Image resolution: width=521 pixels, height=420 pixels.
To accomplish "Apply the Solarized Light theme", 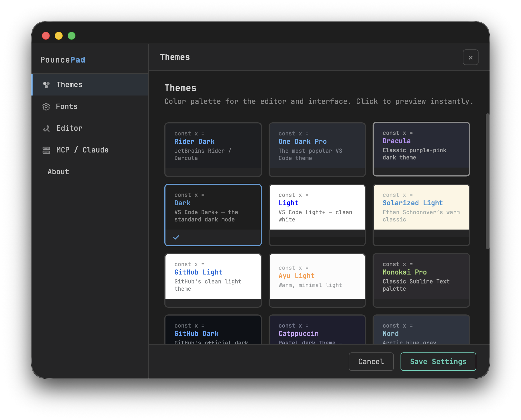I will (x=421, y=215).
